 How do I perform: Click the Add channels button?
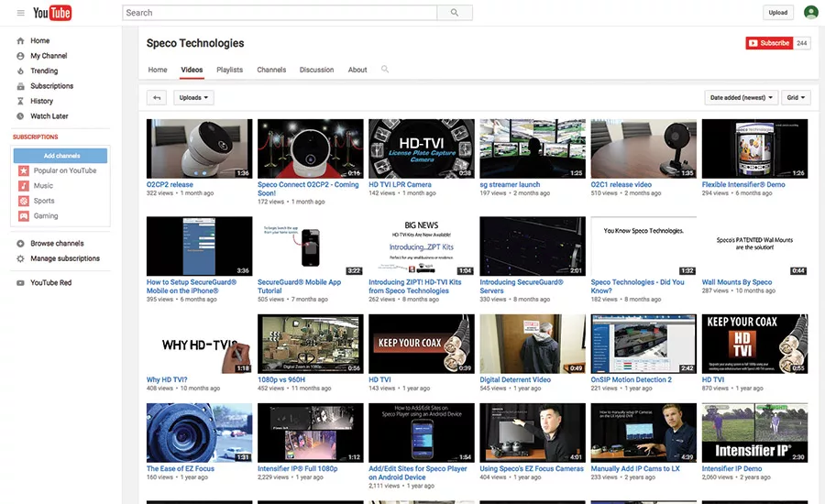60,156
